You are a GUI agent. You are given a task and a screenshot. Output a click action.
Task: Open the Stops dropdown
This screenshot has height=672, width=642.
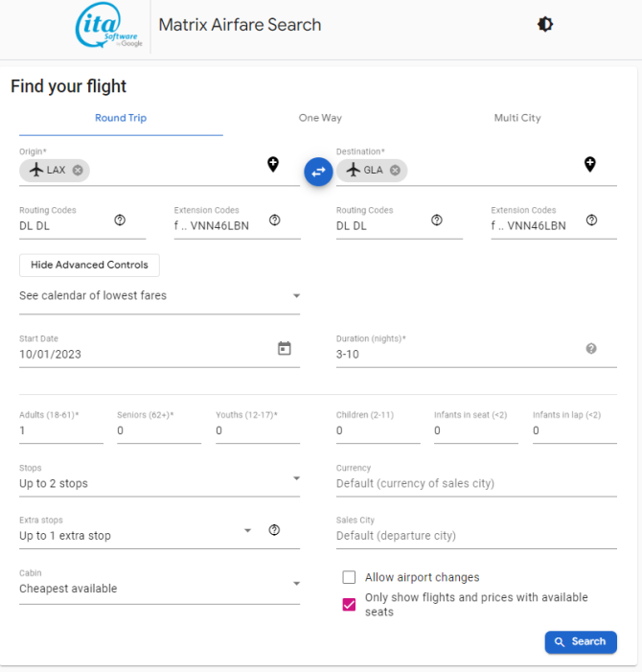(159, 479)
